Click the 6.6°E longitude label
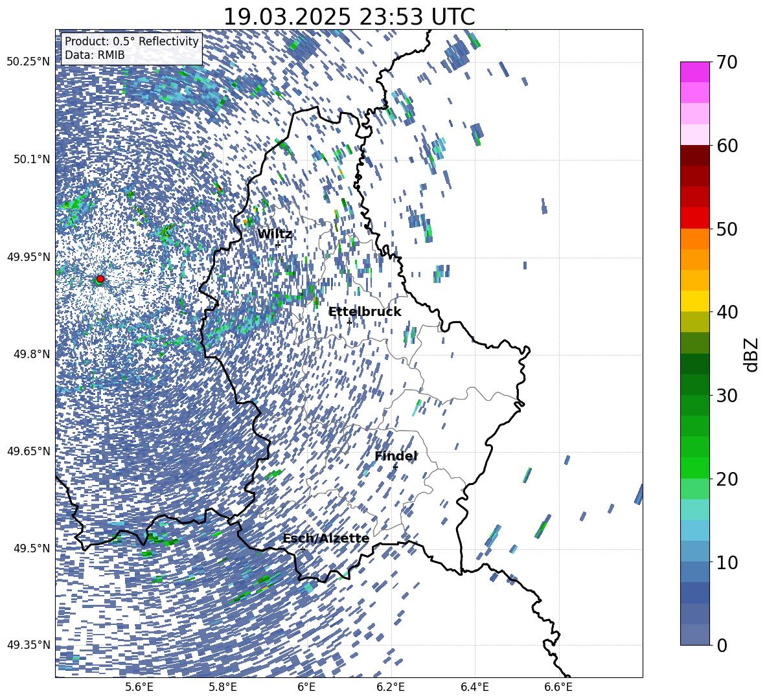This screenshot has height=700, width=767. (558, 687)
